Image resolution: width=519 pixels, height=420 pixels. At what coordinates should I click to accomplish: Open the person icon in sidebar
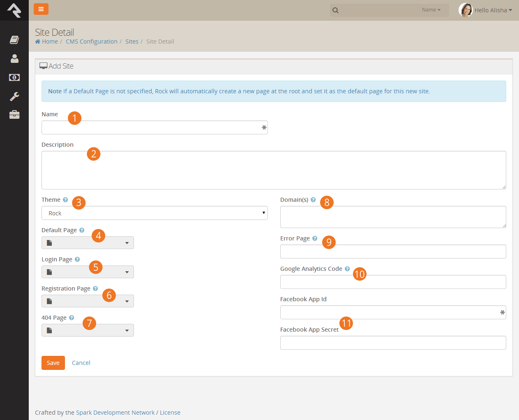tap(14, 58)
